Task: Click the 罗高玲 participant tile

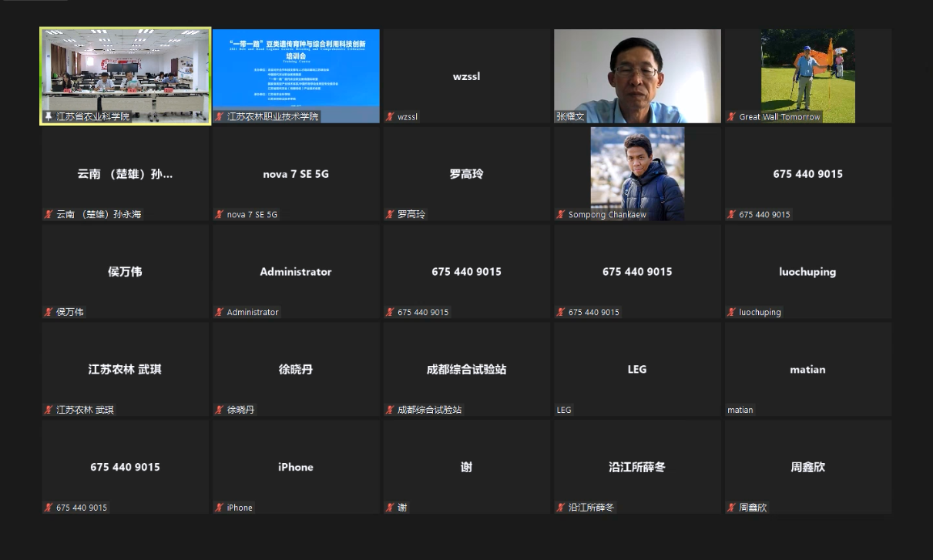Action: (x=466, y=174)
